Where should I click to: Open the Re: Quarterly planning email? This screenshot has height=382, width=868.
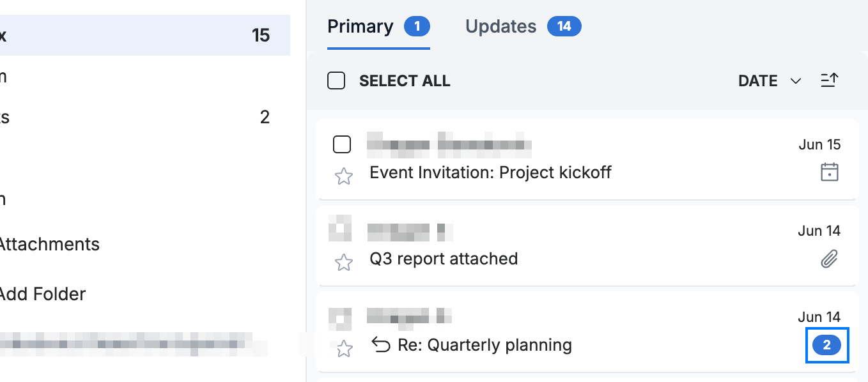click(x=586, y=331)
